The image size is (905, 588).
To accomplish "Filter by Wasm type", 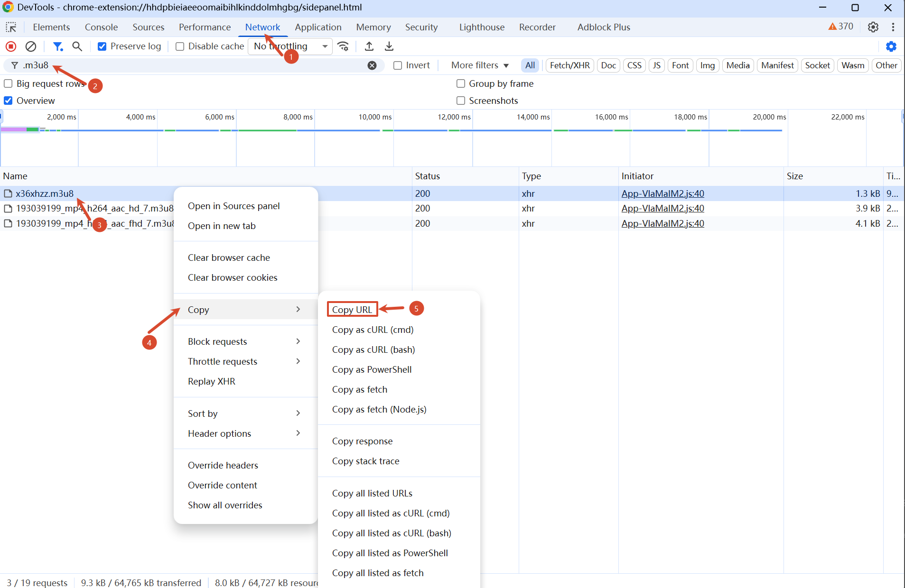I will (x=853, y=65).
